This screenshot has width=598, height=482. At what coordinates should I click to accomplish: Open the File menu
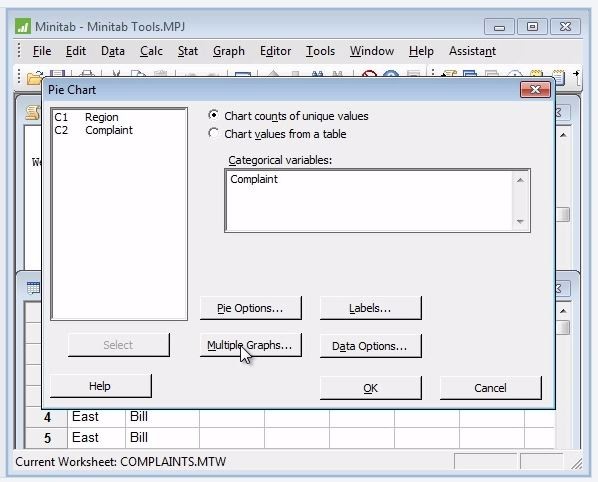42,51
